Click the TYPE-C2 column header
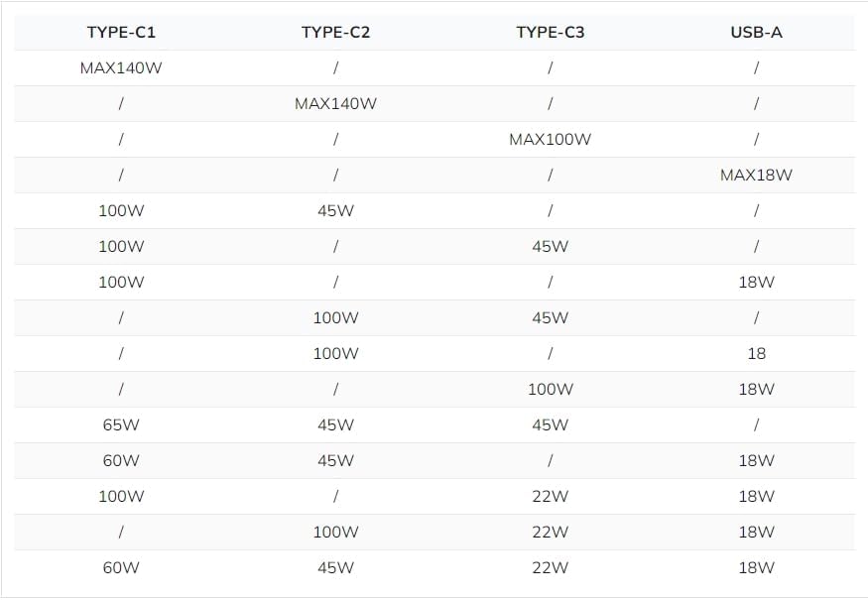This screenshot has height=600, width=868. (335, 33)
